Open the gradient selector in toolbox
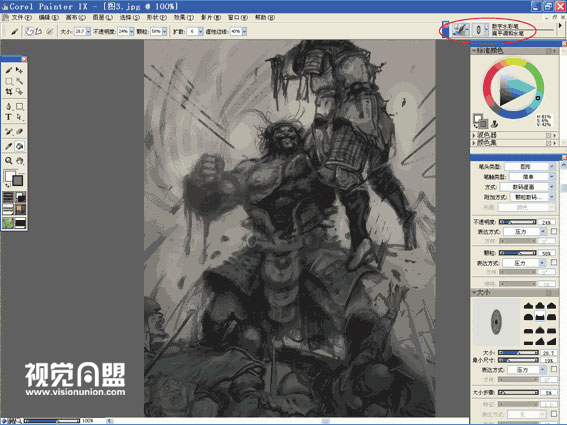 tap(20, 197)
